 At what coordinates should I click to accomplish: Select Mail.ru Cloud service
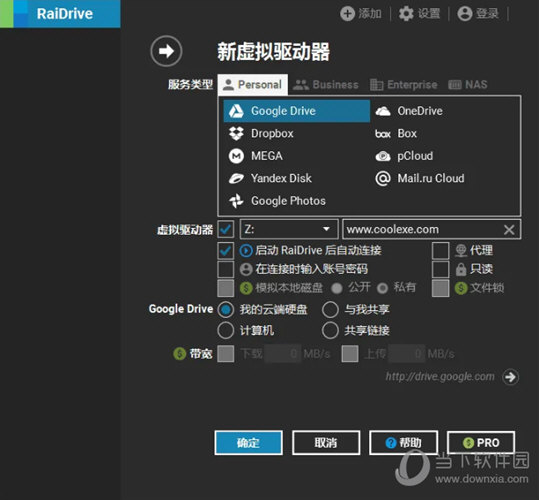click(x=420, y=178)
